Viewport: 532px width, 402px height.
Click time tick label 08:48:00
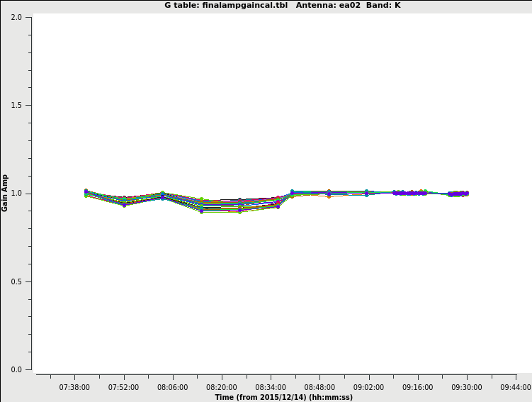[x=319, y=387]
